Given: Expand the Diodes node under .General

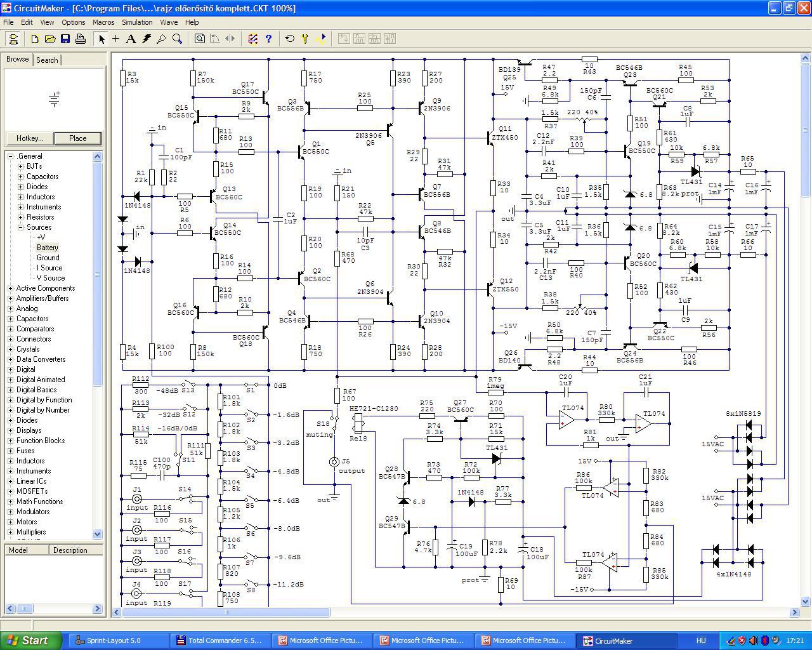Looking at the screenshot, I should tap(20, 187).
